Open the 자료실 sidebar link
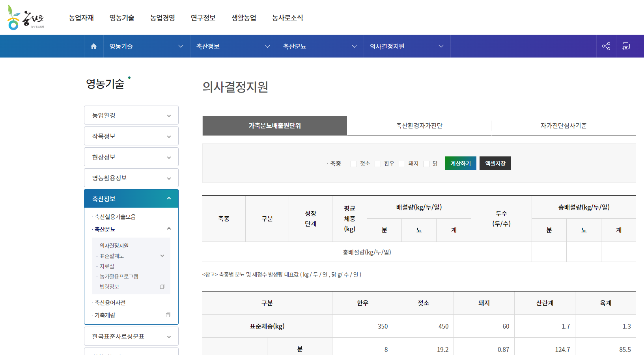Screen dimensions: 644x355 (x=107, y=266)
